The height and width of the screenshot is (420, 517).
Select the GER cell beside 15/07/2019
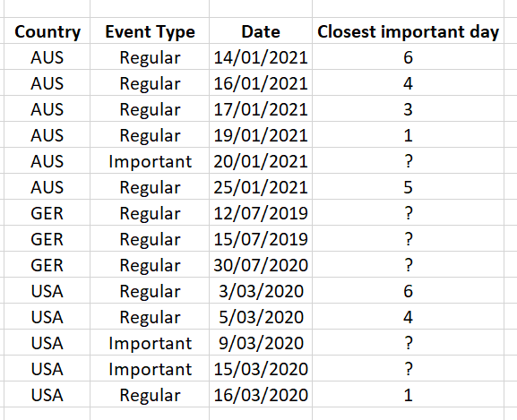coord(47,239)
